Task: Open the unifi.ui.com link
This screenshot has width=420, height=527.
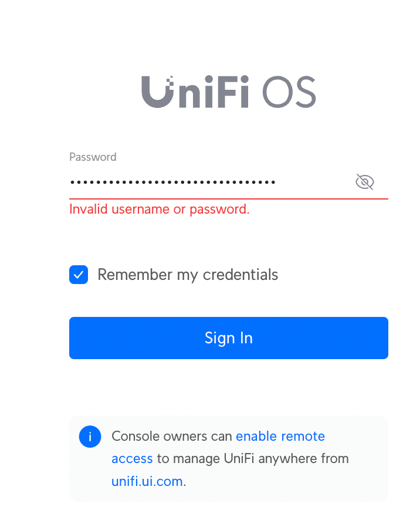Action: (147, 481)
